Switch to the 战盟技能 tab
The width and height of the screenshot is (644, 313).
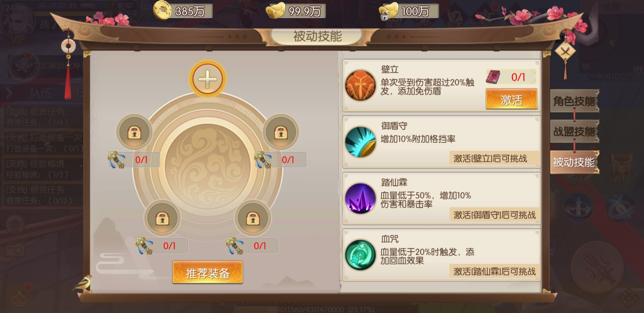574,132
